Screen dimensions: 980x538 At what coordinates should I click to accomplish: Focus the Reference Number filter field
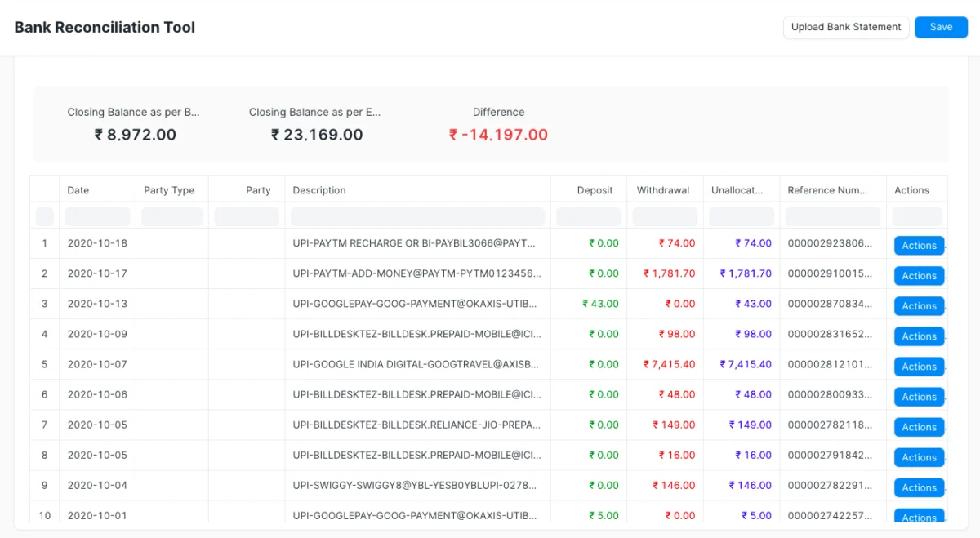(x=832, y=216)
